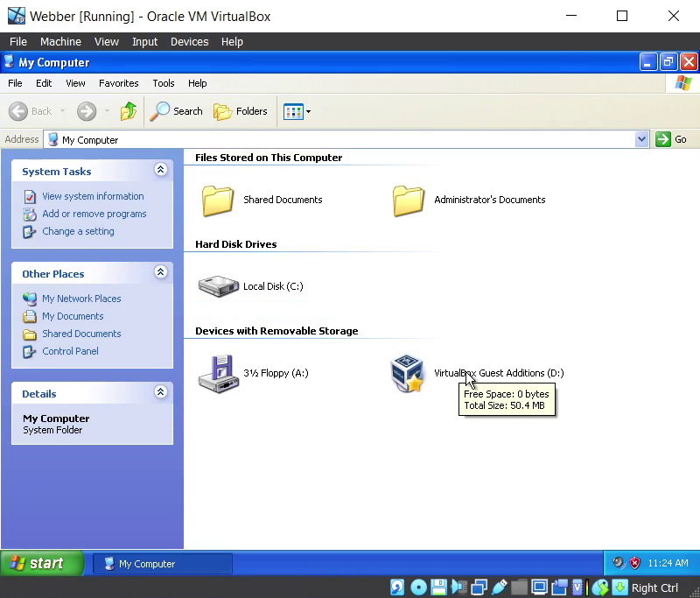This screenshot has height=598, width=700.
Task: Collapse the Details panel
Action: coord(160,393)
